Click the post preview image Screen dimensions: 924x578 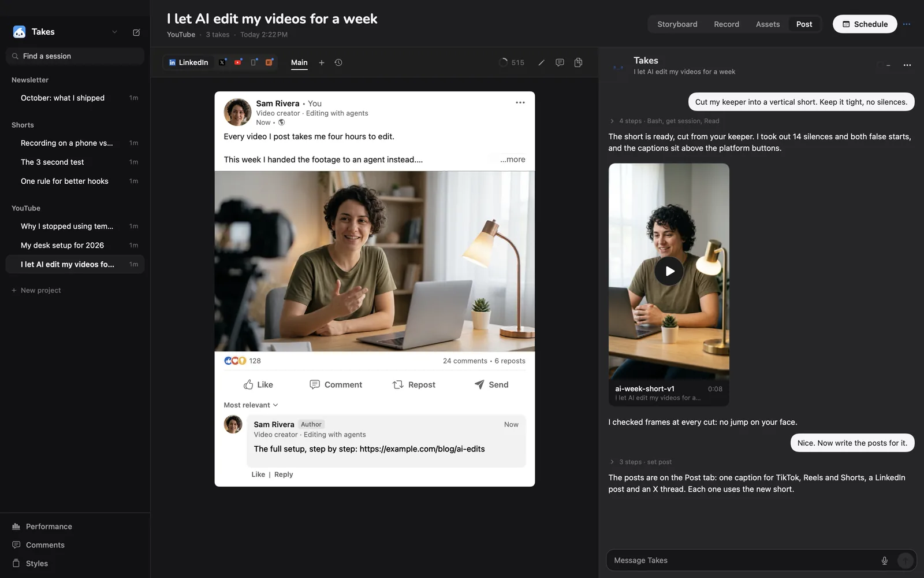coord(375,261)
